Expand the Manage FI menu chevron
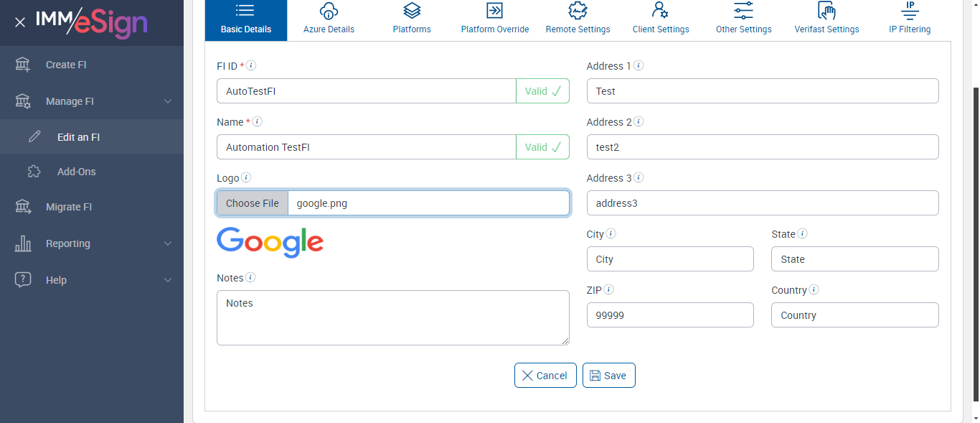 coord(168,101)
